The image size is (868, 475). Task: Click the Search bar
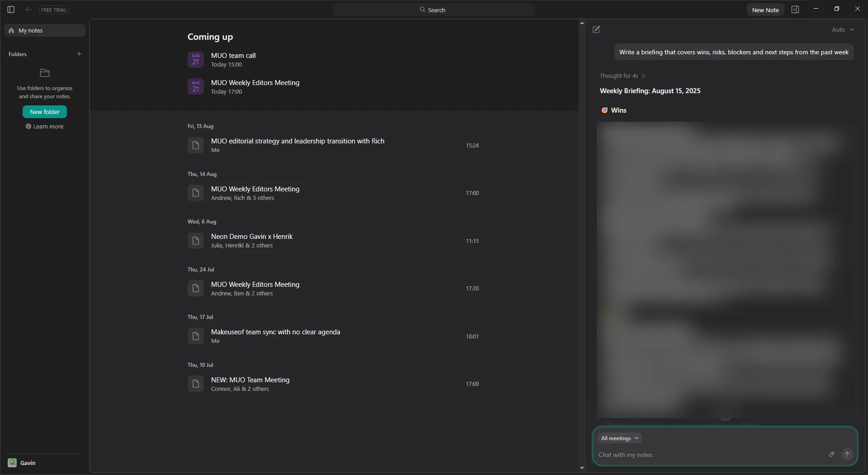pyautogui.click(x=433, y=9)
